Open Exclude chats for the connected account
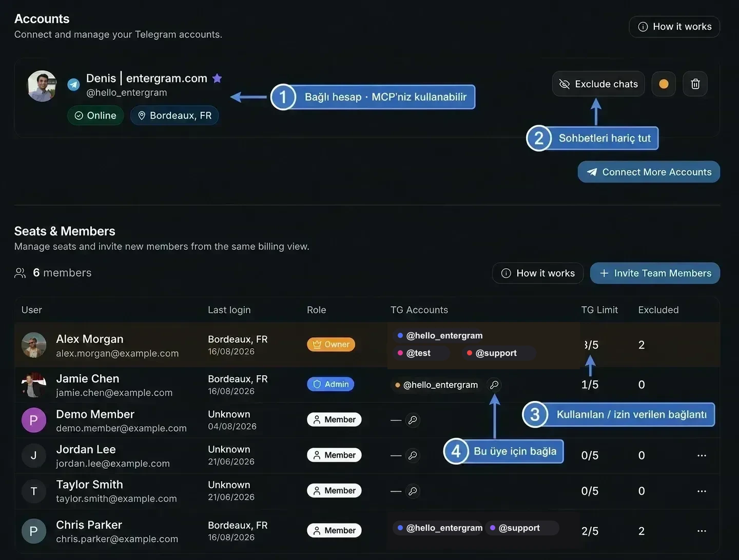Viewport: 739px width, 560px height. tap(598, 84)
